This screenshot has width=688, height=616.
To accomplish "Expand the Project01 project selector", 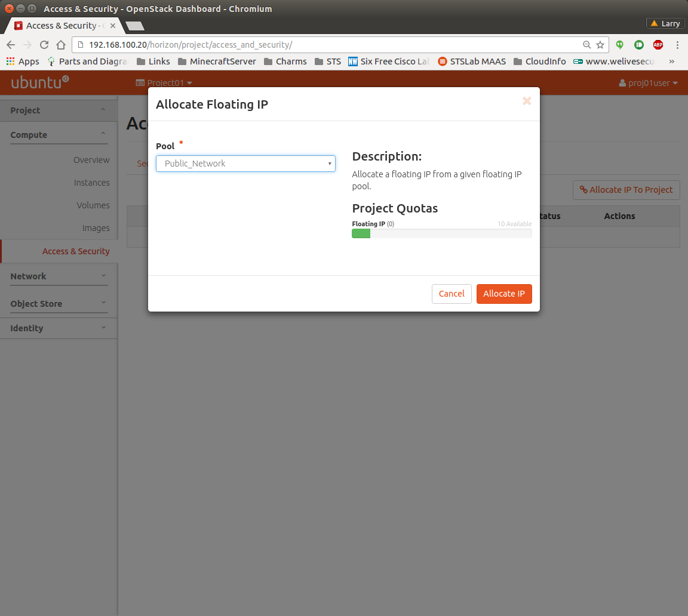I will pyautogui.click(x=164, y=83).
